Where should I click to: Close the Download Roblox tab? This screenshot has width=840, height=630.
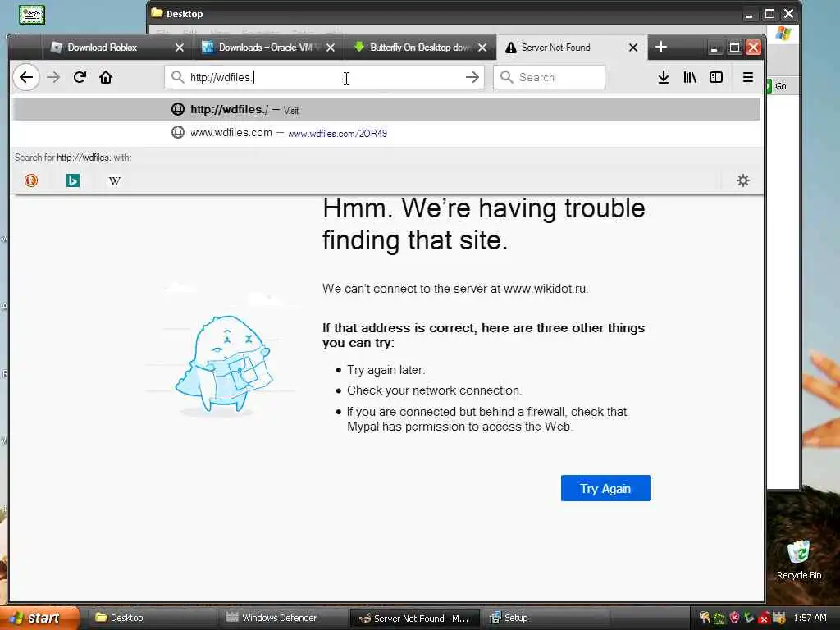click(180, 48)
